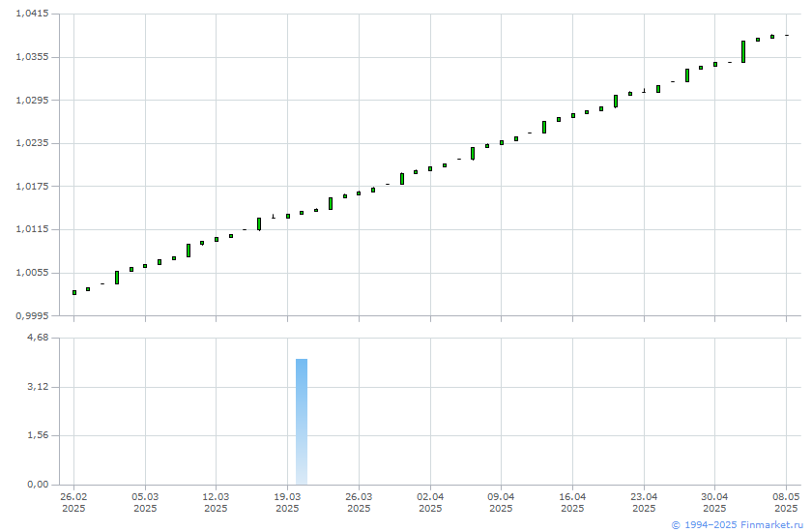Click the price axis label 1,0235
Viewport: 812px width, 532px height.
pyautogui.click(x=32, y=143)
